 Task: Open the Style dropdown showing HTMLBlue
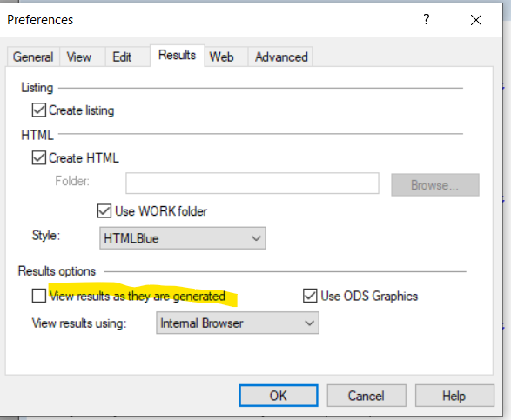tap(183, 238)
